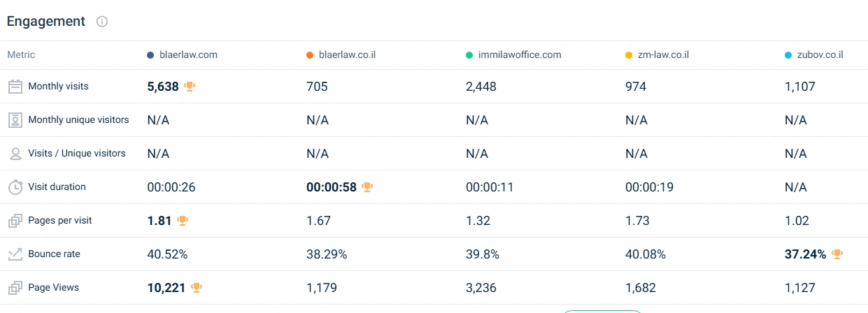Click the Bounce rate row label
Screen dimensions: 868x313
[x=54, y=254]
